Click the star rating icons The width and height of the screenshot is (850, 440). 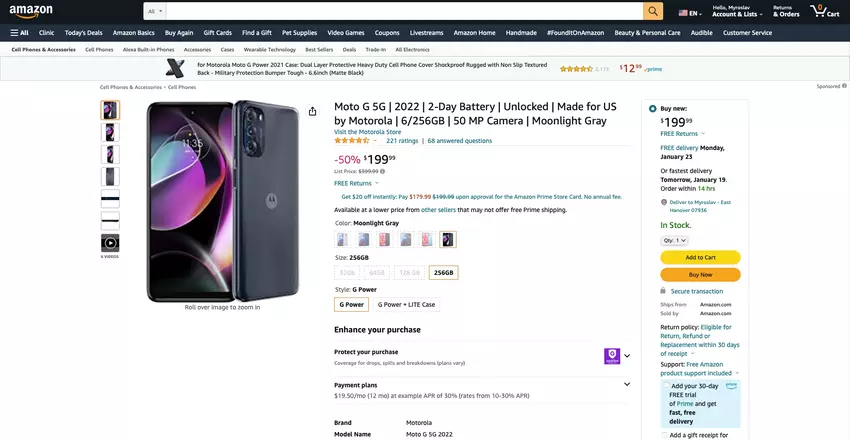click(x=352, y=141)
